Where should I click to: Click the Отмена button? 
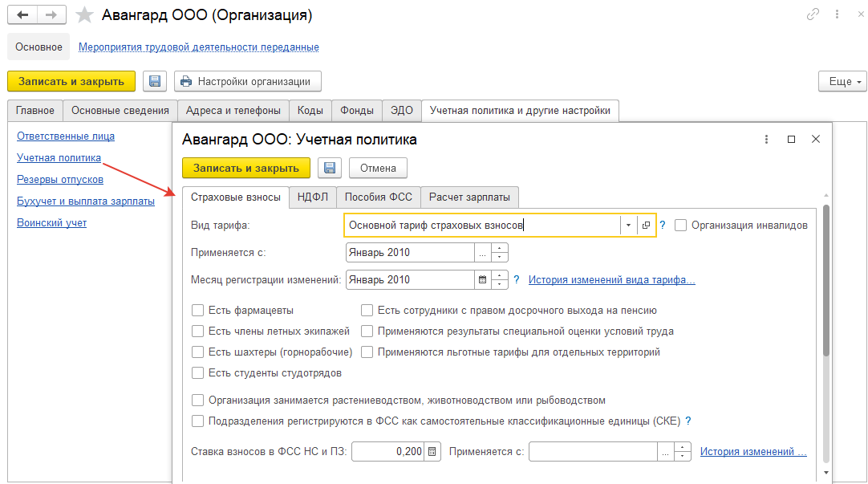click(378, 168)
